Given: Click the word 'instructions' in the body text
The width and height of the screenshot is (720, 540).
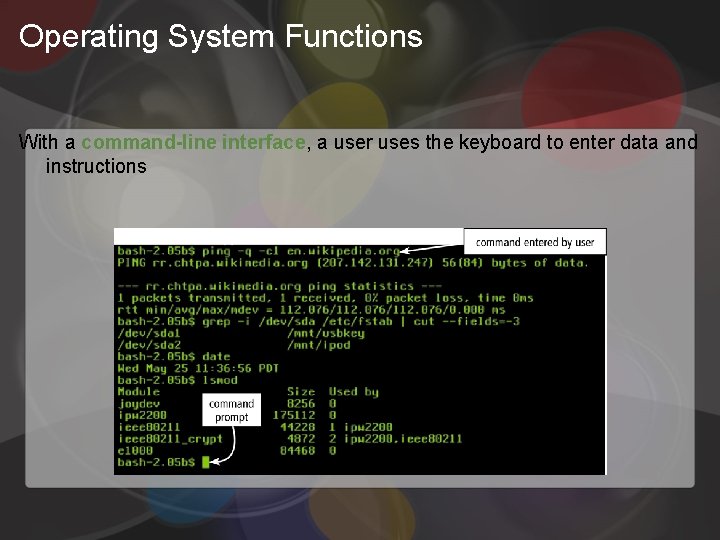Looking at the screenshot, I should (x=96, y=166).
